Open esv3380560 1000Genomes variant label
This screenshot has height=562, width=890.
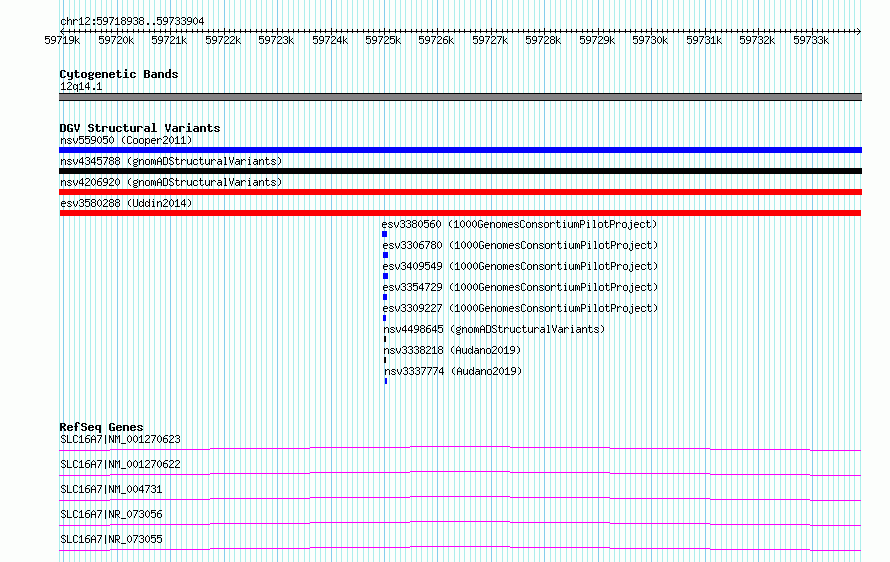[519, 224]
